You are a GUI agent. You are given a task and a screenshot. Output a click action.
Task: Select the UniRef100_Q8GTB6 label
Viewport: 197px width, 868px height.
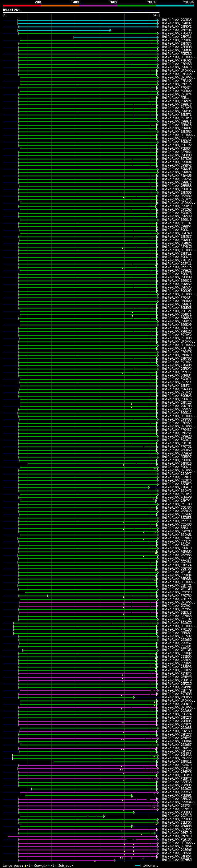tap(176, 568)
